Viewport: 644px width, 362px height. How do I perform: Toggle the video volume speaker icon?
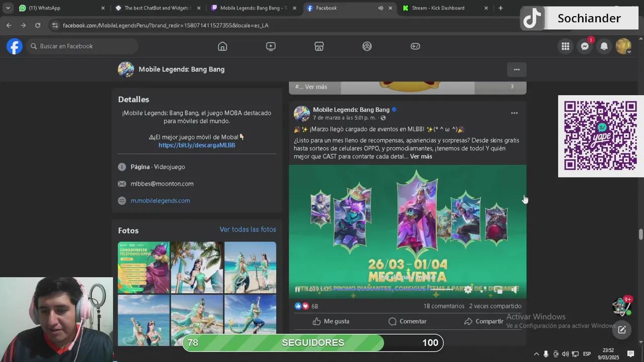[x=514, y=290]
